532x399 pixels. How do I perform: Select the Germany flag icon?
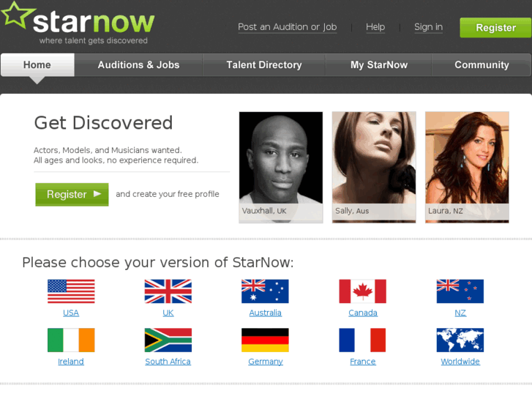coord(265,340)
